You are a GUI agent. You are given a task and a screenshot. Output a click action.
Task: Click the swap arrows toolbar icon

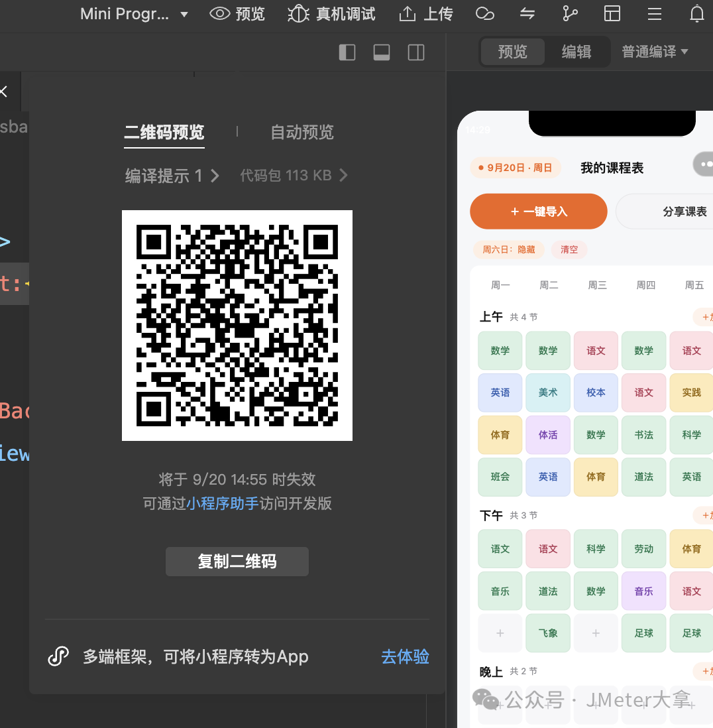pos(527,14)
